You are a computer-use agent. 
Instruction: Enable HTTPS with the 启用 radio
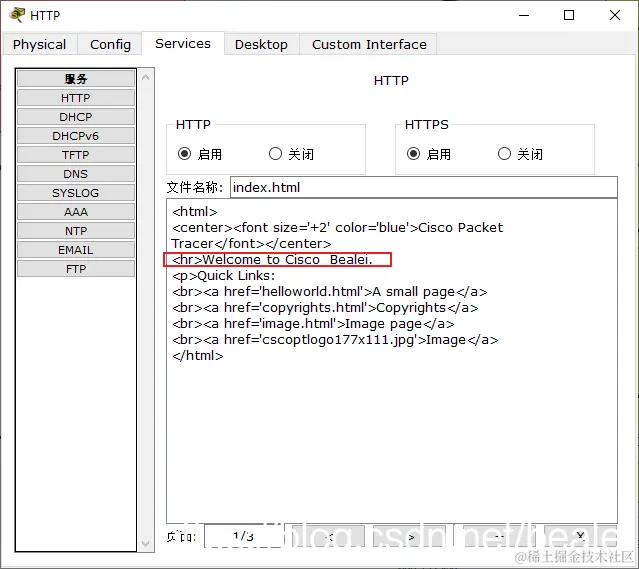pos(413,154)
